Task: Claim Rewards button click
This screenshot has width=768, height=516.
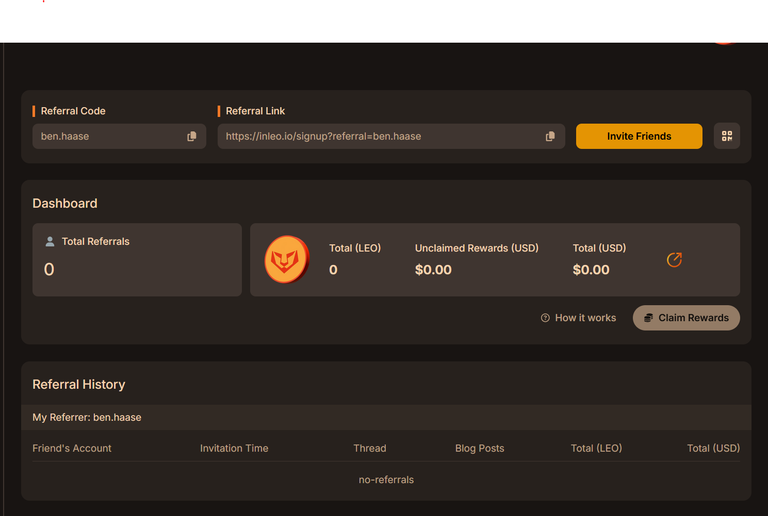Action: (x=686, y=318)
